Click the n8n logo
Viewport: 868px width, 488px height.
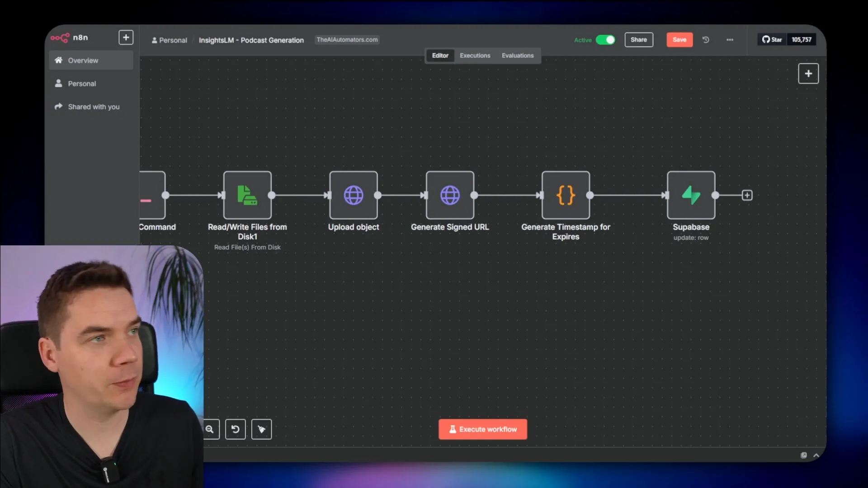coord(69,38)
